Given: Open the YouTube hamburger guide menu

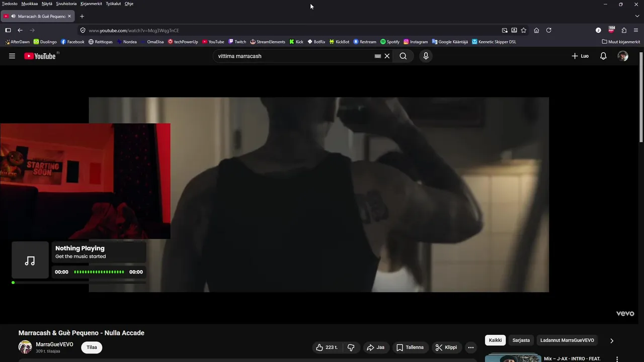Looking at the screenshot, I should 12,56.
